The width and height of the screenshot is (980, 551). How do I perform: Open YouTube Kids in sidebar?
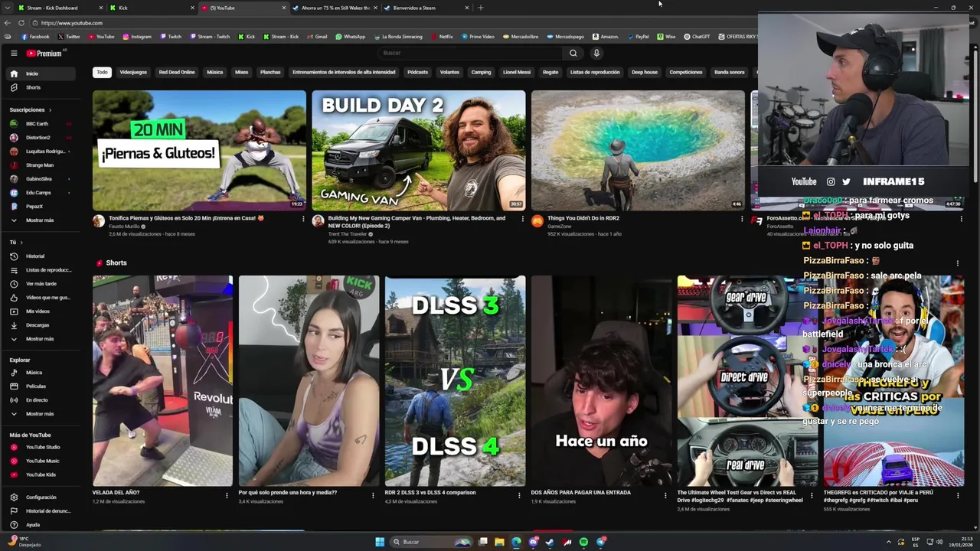point(42,474)
